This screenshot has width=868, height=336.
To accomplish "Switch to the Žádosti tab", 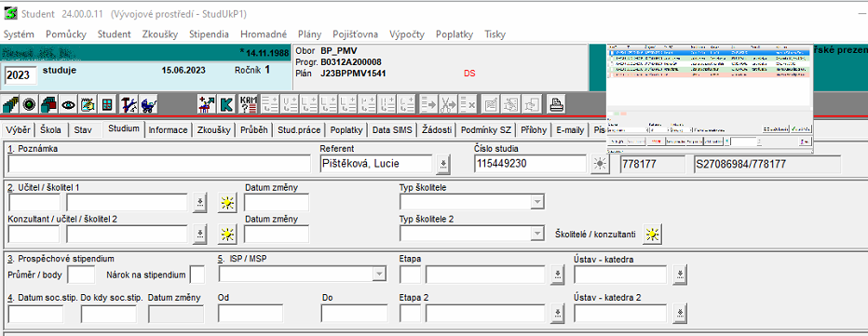I will pos(437,130).
